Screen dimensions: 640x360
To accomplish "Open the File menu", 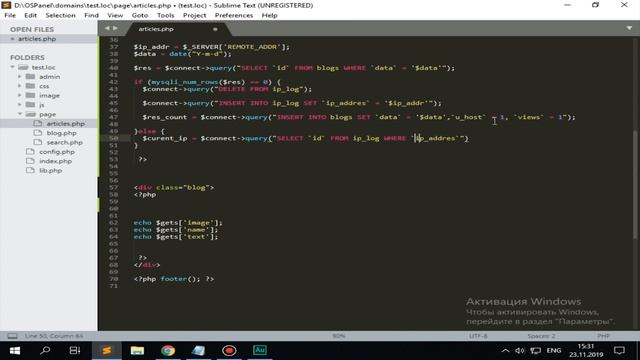I will point(10,15).
